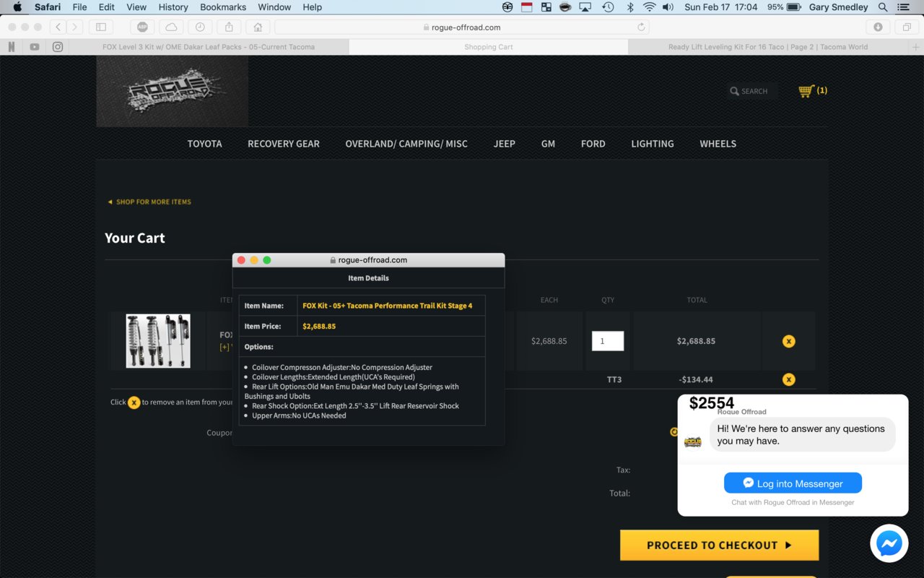Screen dimensions: 924x578
Task: Edit the quantity input field
Action: point(608,341)
